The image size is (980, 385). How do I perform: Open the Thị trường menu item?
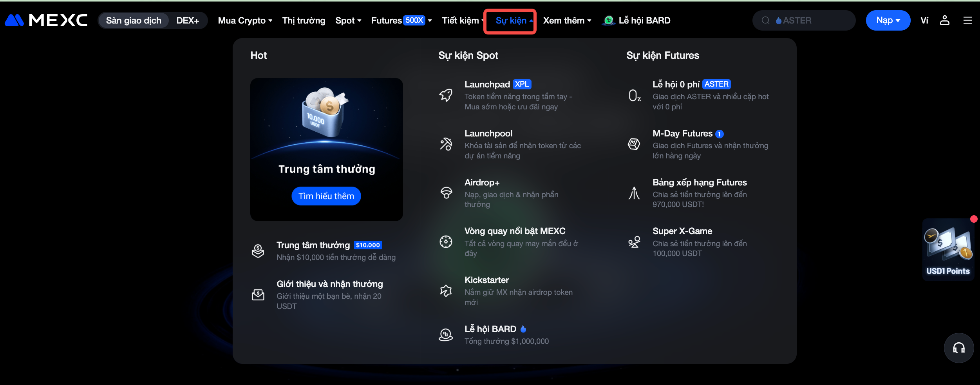click(304, 20)
